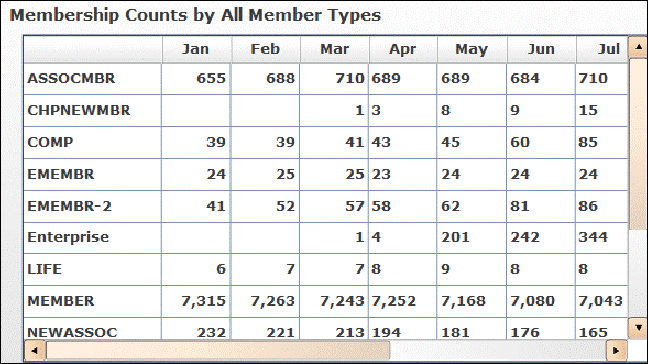This screenshot has width=648, height=364.
Task: Click the May column header
Action: click(472, 49)
